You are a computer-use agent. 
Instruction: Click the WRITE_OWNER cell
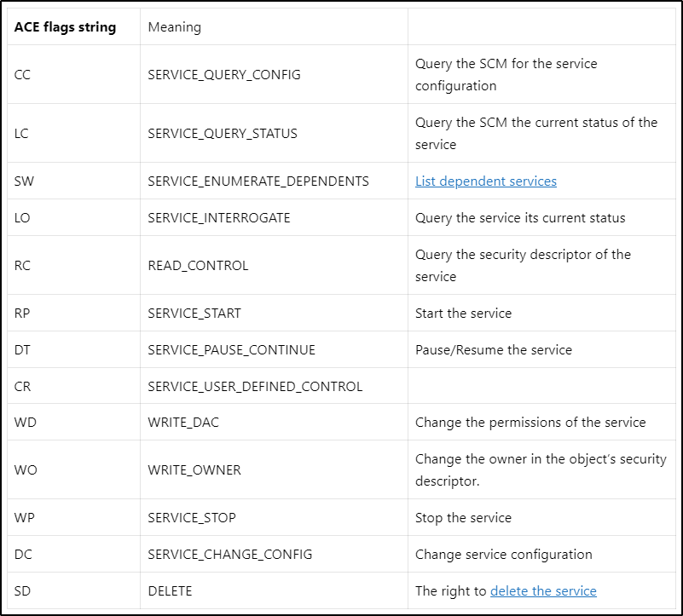[194, 470]
